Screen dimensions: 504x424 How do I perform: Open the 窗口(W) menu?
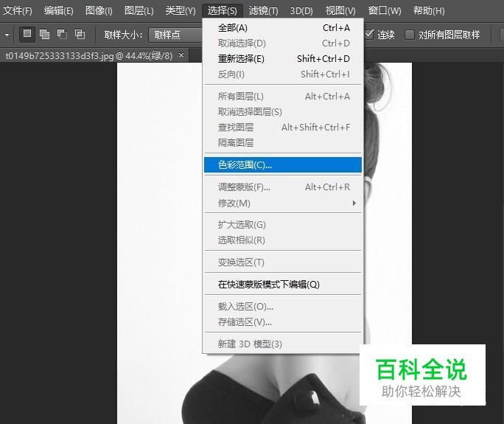(384, 10)
